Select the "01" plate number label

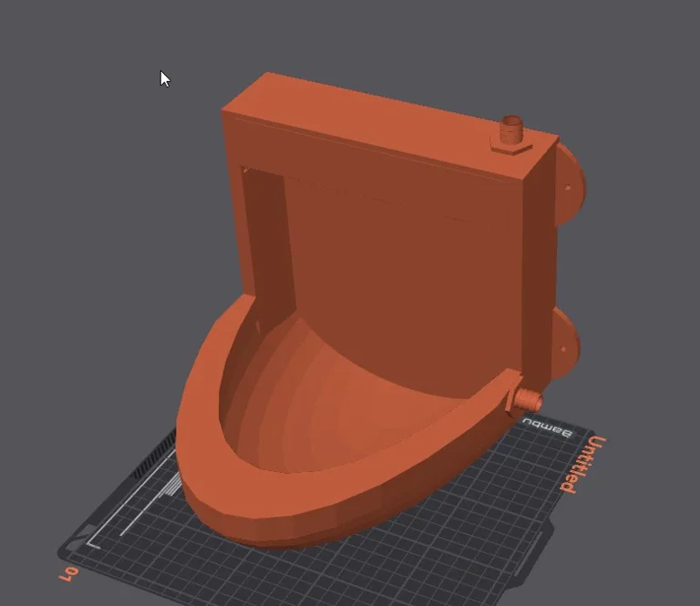click(69, 574)
